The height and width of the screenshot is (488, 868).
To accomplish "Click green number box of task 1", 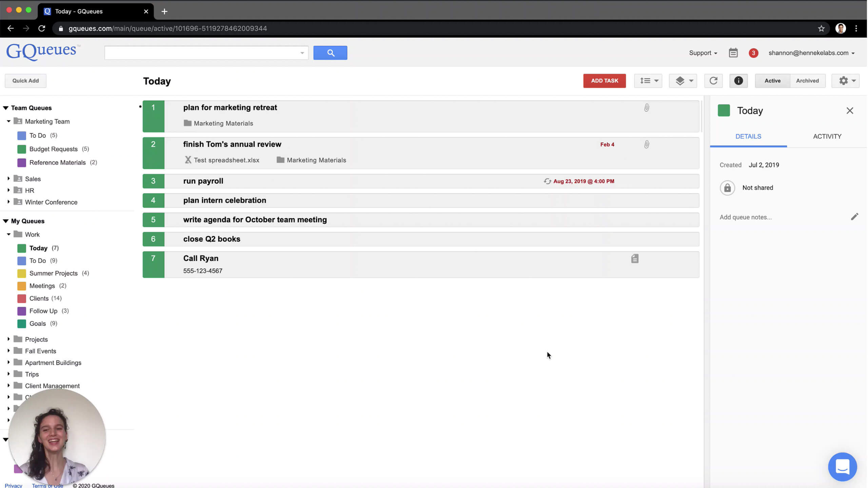I will (153, 116).
